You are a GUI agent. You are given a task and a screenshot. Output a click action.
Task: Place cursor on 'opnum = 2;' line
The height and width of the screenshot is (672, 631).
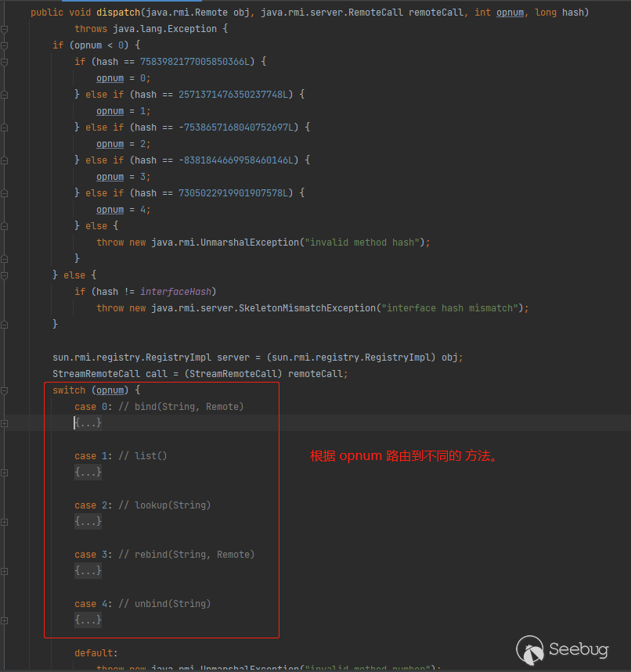coord(123,144)
